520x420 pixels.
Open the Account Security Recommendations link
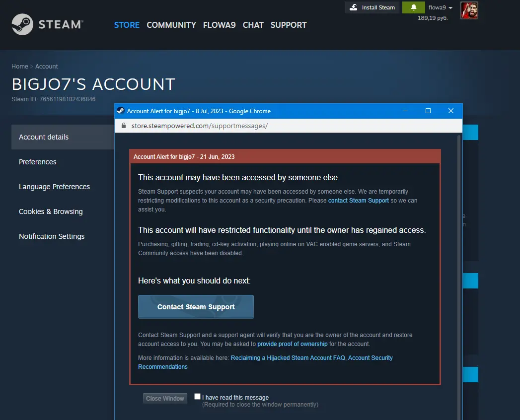pyautogui.click(x=265, y=362)
